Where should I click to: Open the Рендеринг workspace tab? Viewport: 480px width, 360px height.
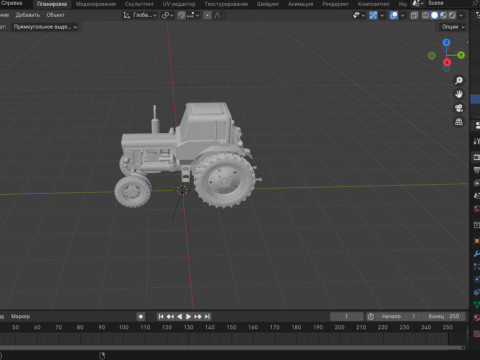(x=335, y=4)
